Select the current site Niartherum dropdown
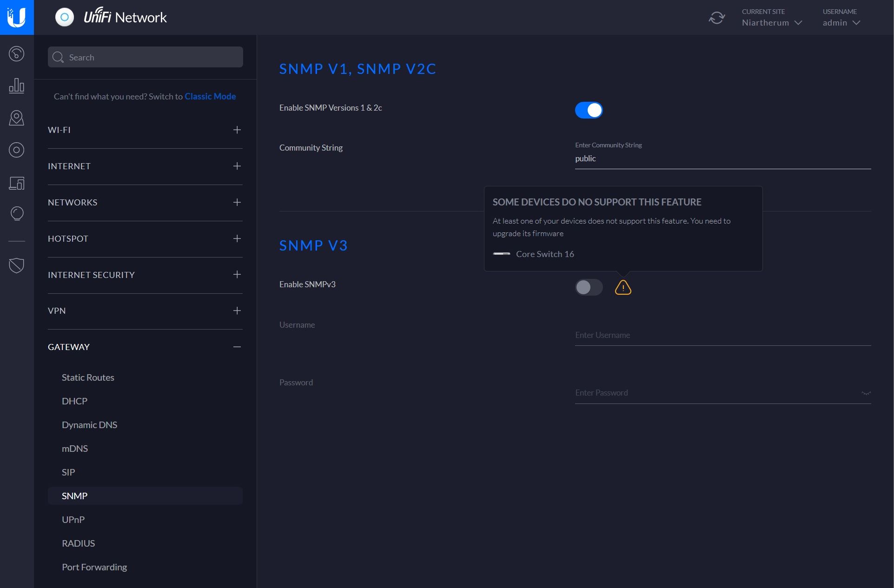 pyautogui.click(x=771, y=22)
